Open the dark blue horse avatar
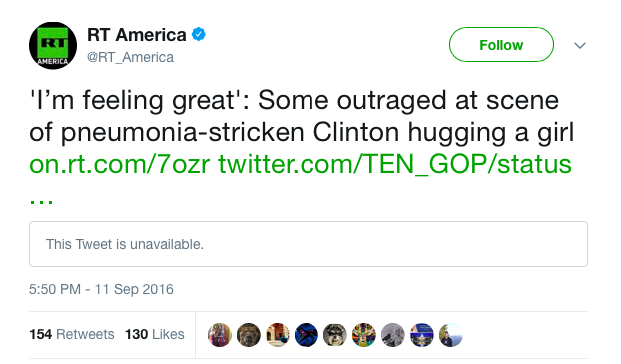The image size is (621, 364). (307, 335)
